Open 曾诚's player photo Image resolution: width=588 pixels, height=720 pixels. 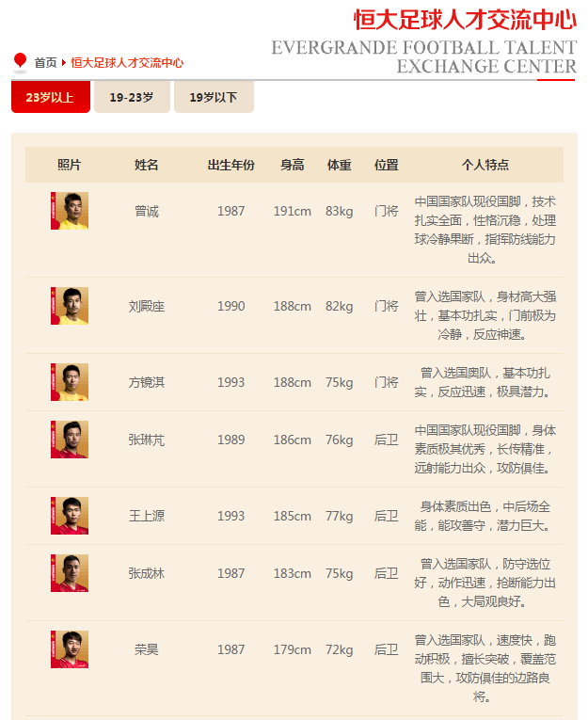[x=70, y=211]
